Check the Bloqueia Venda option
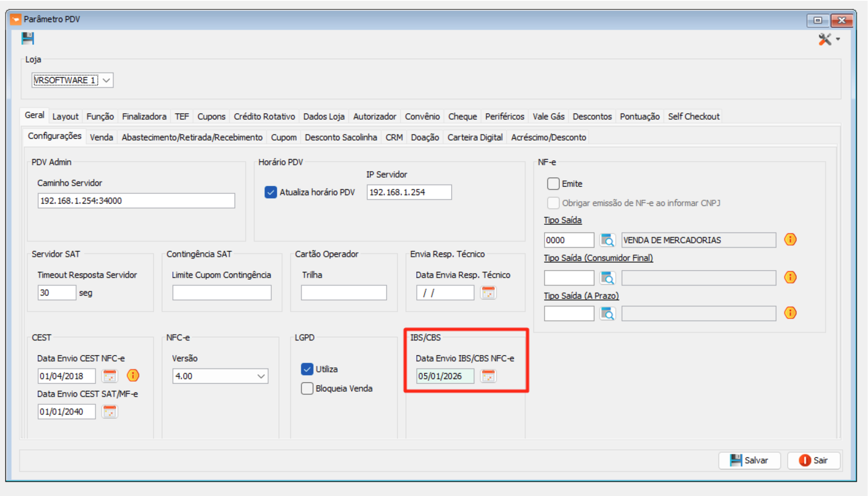 [x=307, y=388]
